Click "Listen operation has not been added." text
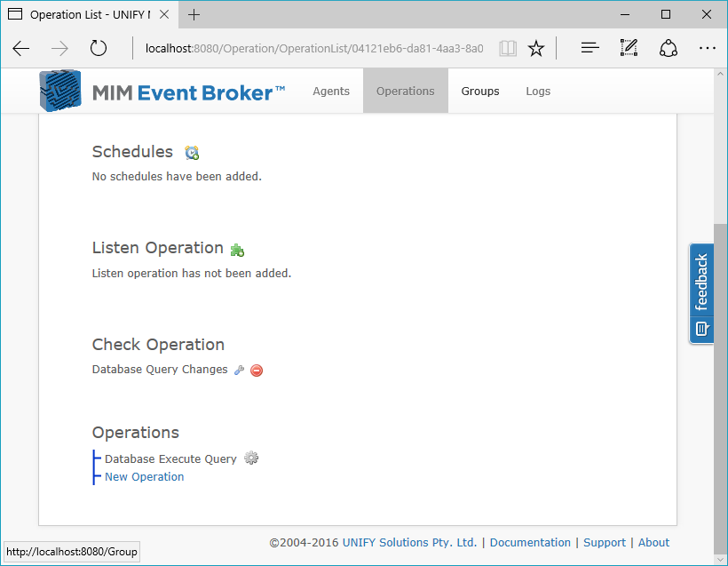 192,274
